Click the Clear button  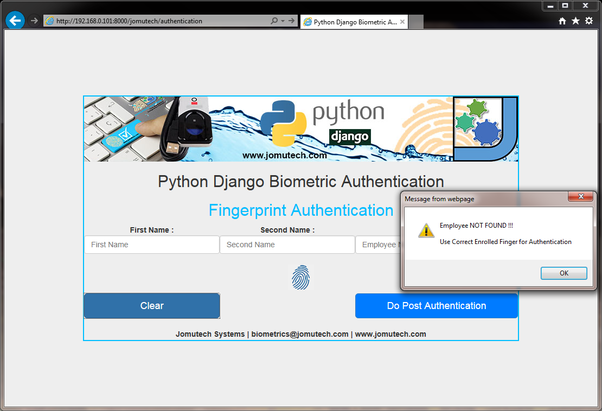pyautogui.click(x=152, y=306)
